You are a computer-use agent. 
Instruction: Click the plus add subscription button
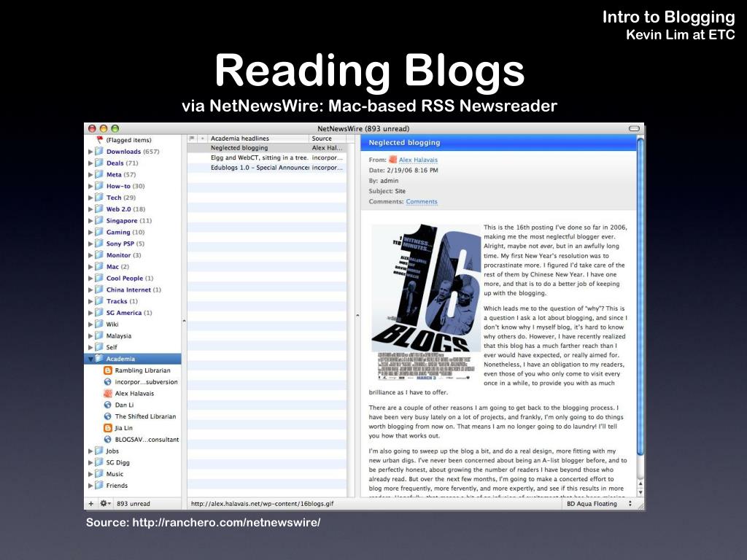pos(91,503)
